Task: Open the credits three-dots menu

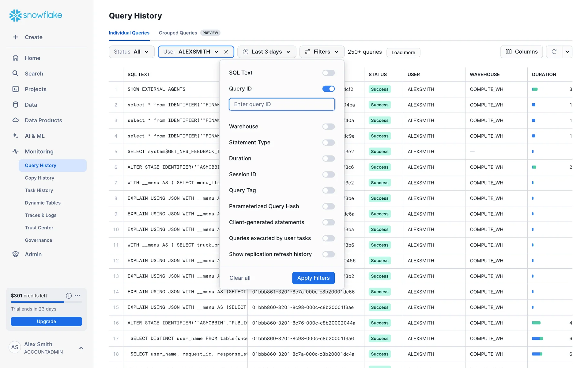Action: (77, 296)
